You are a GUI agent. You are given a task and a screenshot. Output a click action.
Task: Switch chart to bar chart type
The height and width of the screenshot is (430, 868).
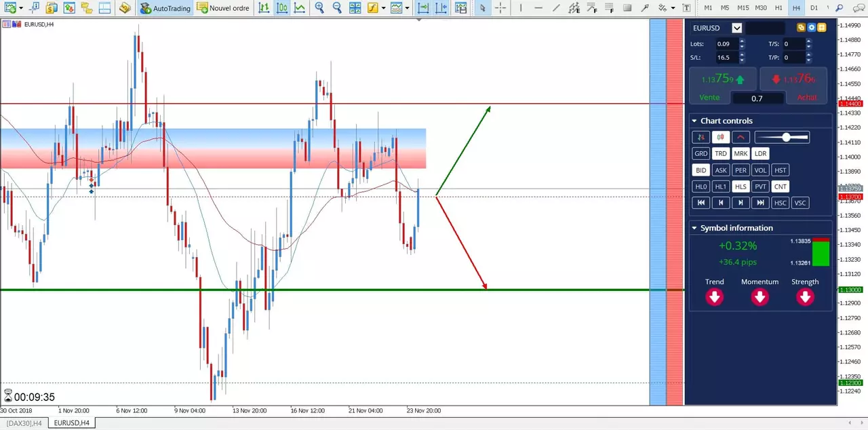point(264,8)
